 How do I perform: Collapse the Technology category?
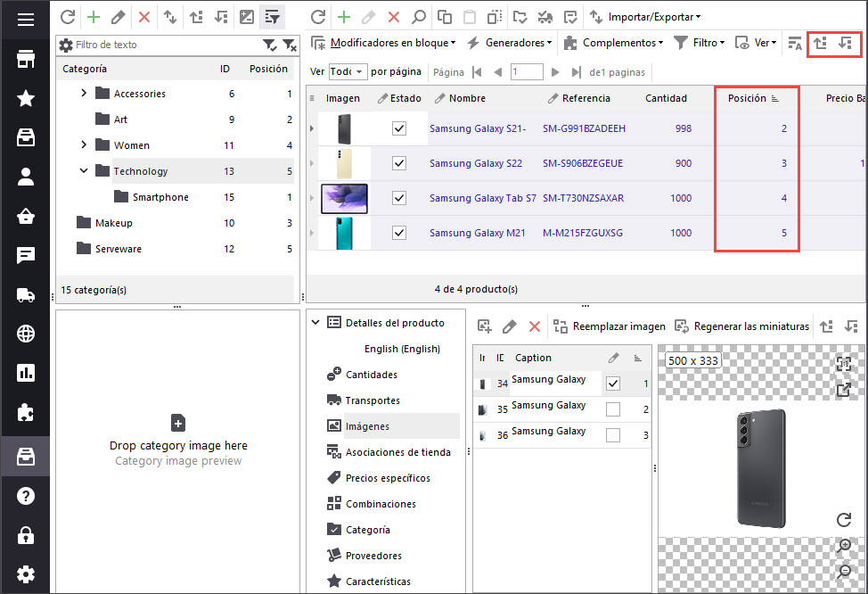[x=84, y=170]
